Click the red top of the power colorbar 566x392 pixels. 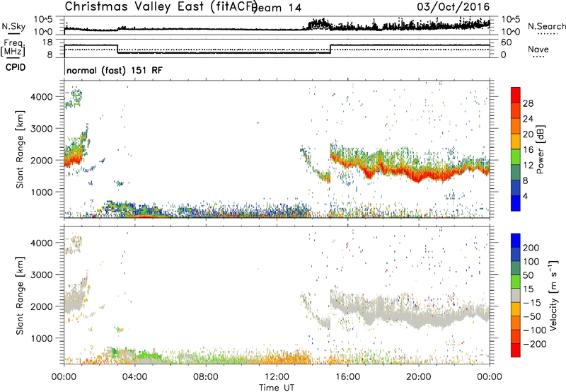516,96
